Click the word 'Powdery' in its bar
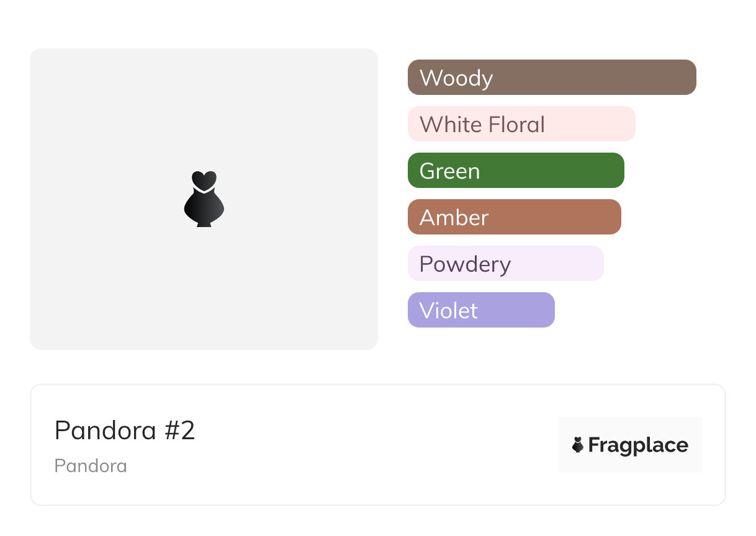Viewport: 756px width, 536px height. pyautogui.click(x=465, y=264)
